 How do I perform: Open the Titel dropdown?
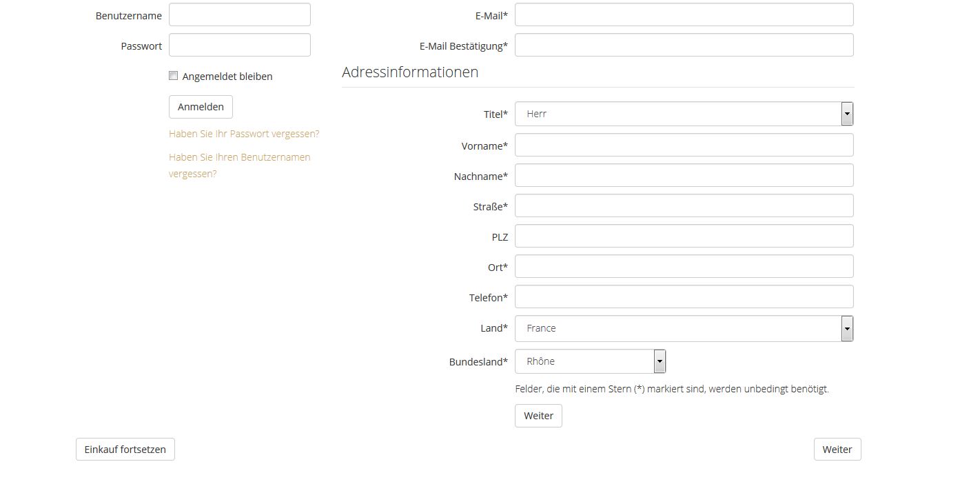[x=684, y=114]
